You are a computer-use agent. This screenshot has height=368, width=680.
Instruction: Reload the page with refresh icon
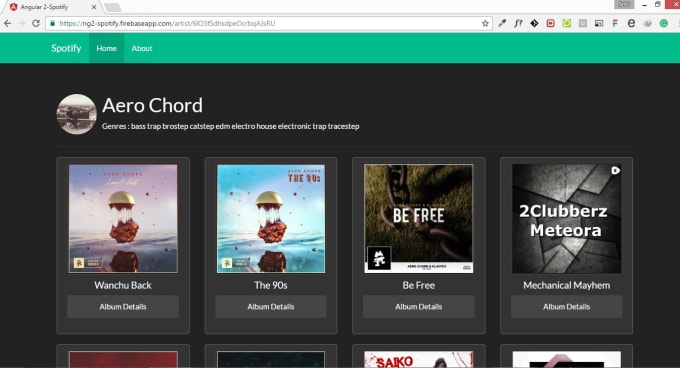coord(36,23)
